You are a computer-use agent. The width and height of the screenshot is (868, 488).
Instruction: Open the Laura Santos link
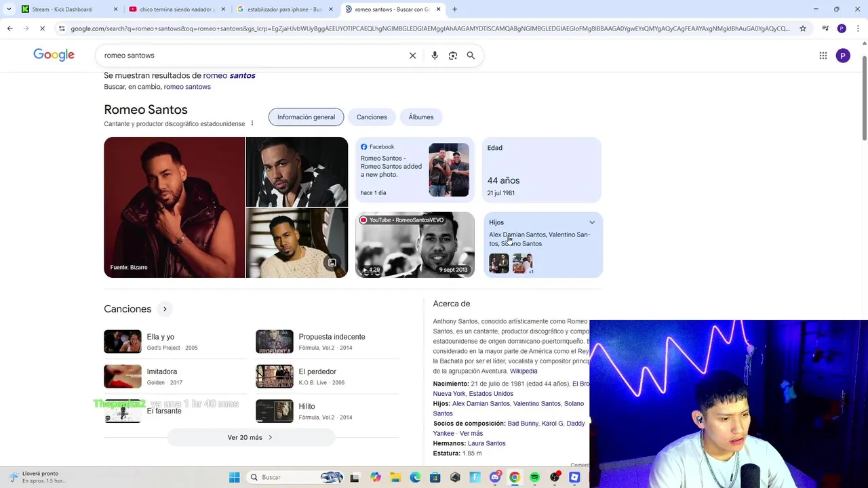486,443
